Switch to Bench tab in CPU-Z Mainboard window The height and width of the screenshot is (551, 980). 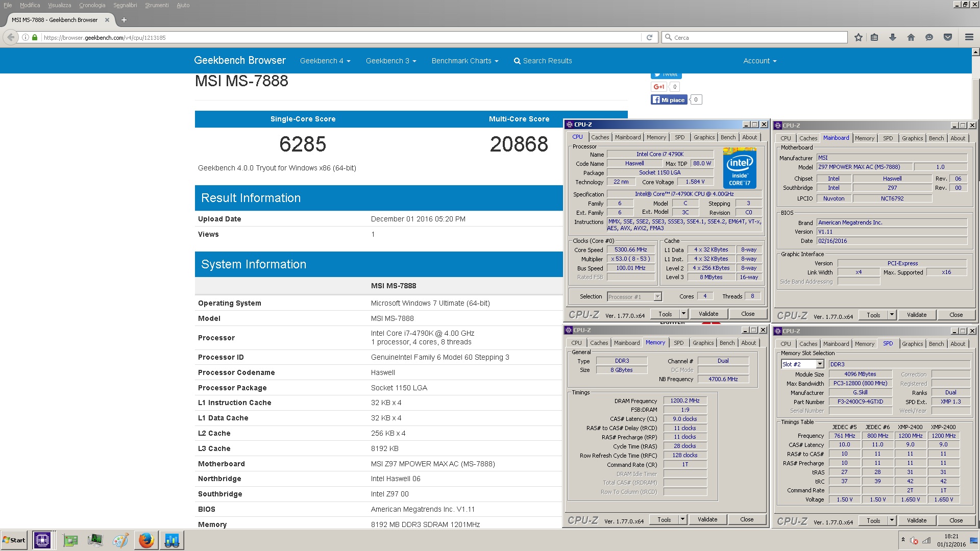[x=937, y=138]
